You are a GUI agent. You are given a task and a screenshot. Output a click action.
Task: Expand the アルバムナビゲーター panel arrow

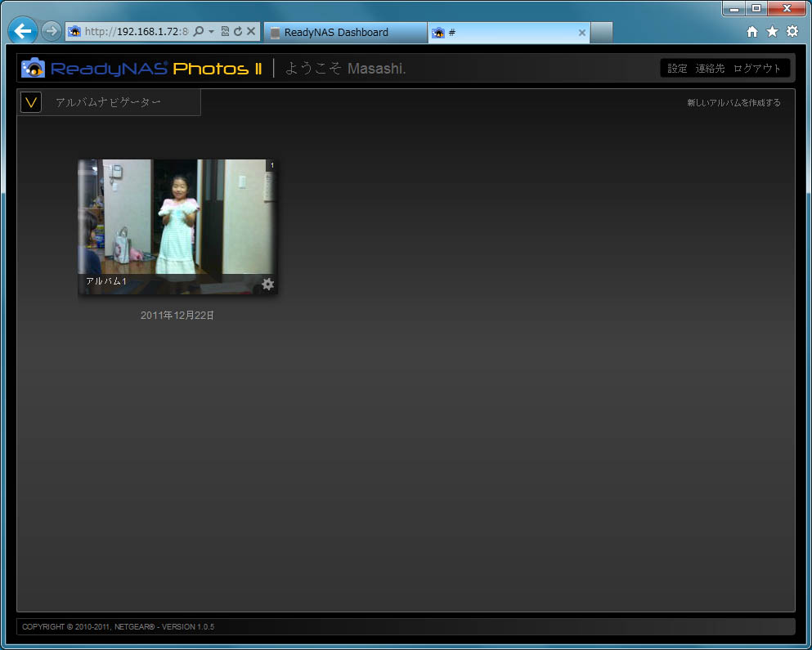coord(31,102)
